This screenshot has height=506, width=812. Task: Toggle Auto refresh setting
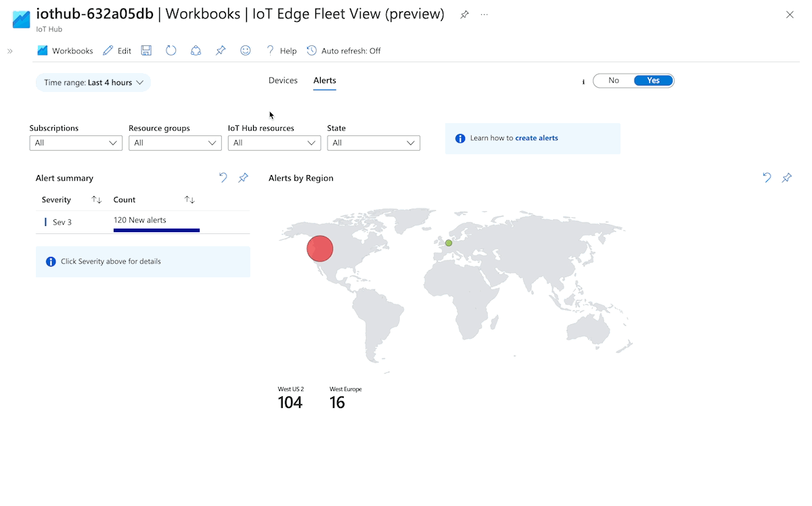coord(344,51)
